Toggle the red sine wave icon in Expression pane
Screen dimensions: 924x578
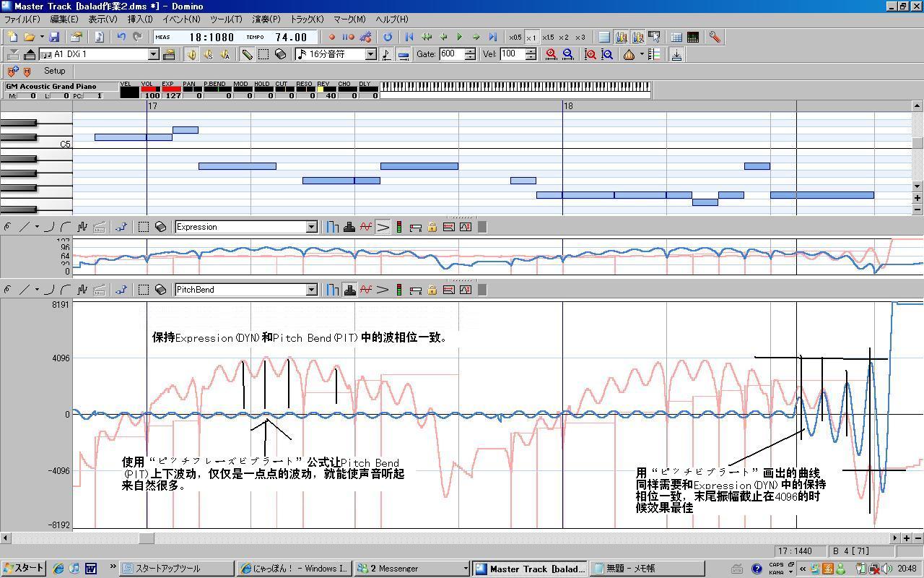366,227
